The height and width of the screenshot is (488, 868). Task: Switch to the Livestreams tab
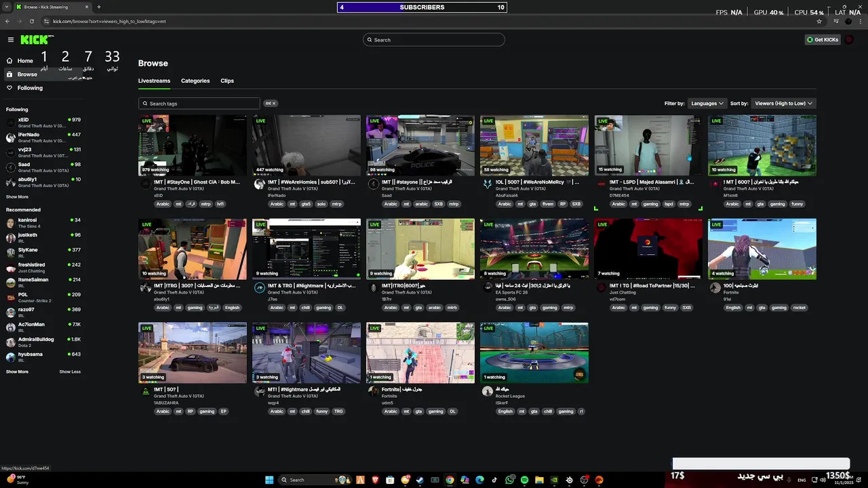click(154, 81)
